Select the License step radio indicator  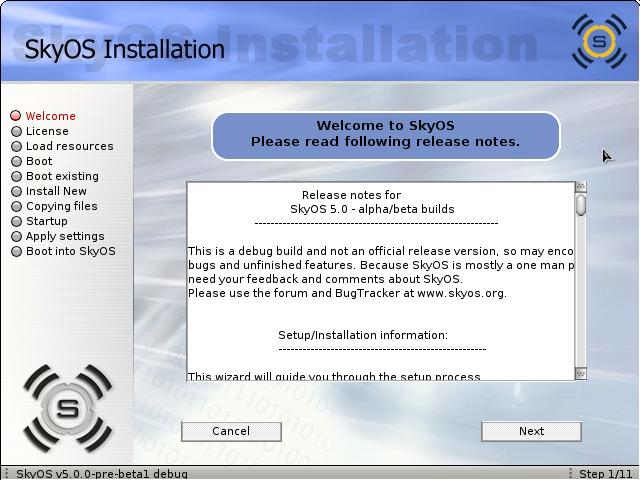coord(16,131)
